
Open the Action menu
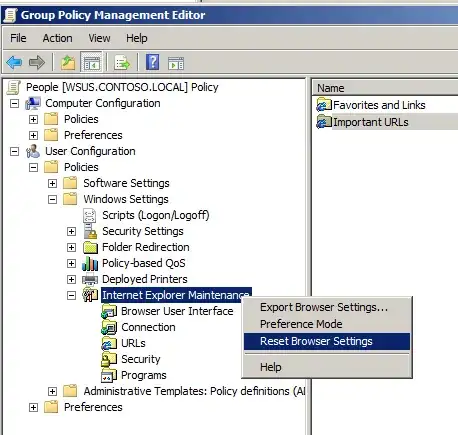pyautogui.click(x=57, y=38)
